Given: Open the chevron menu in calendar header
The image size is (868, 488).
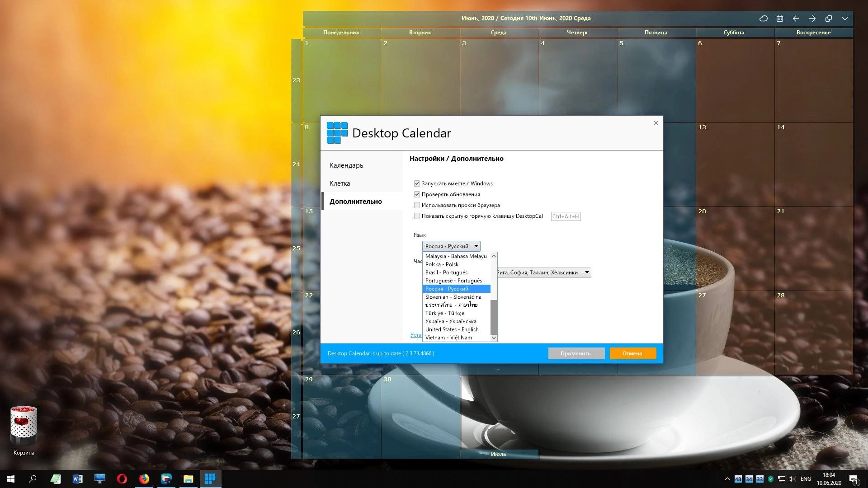Looking at the screenshot, I should click(845, 19).
